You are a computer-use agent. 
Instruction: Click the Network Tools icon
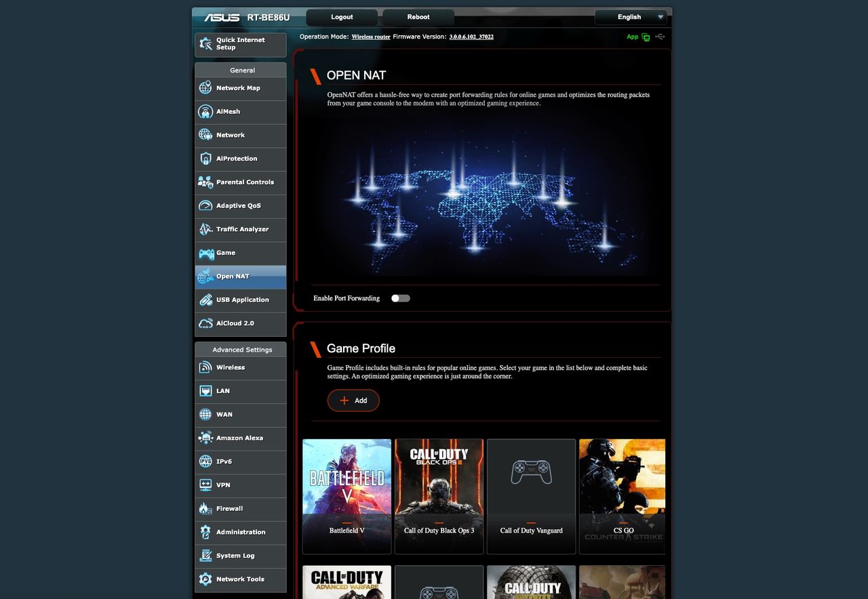205,579
